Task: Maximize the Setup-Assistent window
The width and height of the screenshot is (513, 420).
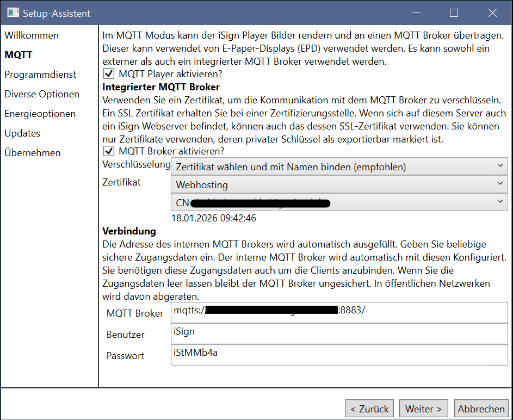Action: pos(454,13)
